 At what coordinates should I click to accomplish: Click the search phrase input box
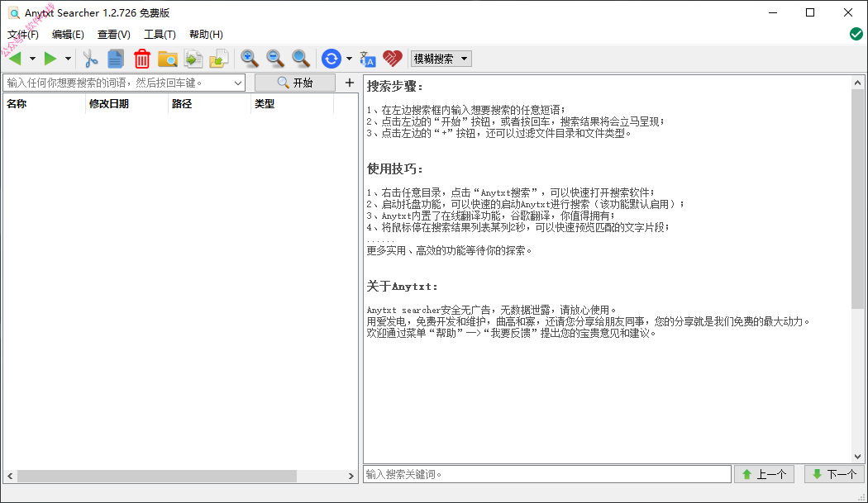118,83
